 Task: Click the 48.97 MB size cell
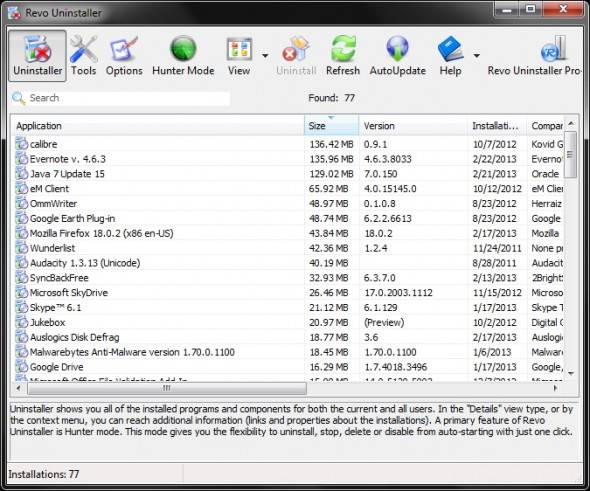click(328, 204)
